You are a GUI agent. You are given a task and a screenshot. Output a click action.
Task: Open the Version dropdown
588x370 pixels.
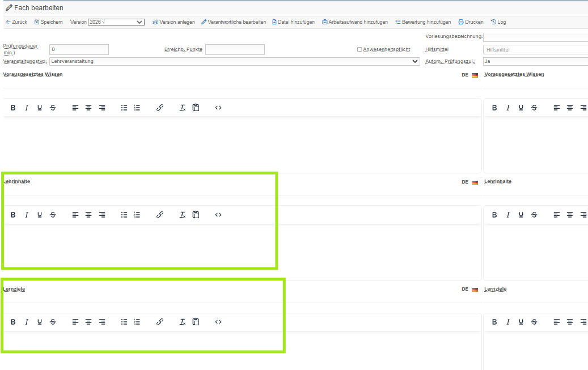click(116, 22)
